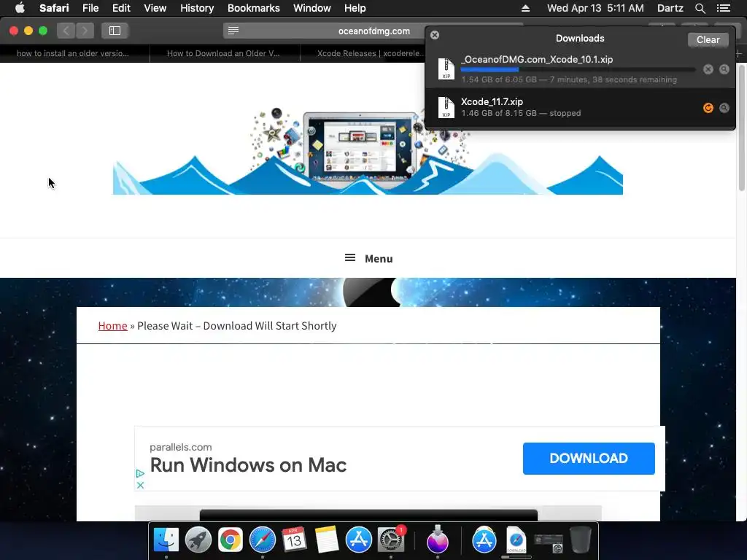
Task: Click the 'Xcode_11.7.xip' file name
Action: pos(492,101)
